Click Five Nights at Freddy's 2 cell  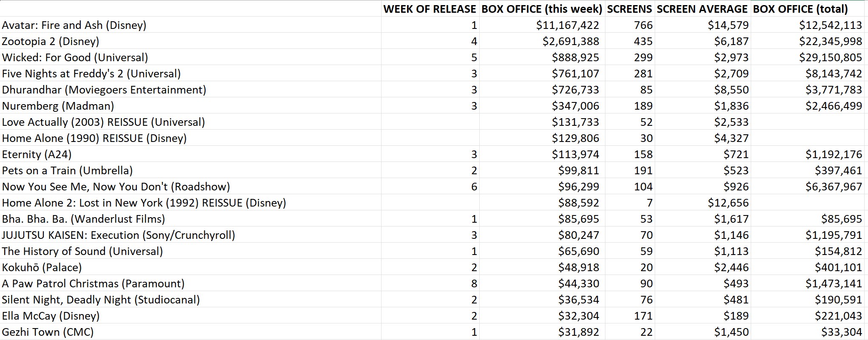coord(91,74)
